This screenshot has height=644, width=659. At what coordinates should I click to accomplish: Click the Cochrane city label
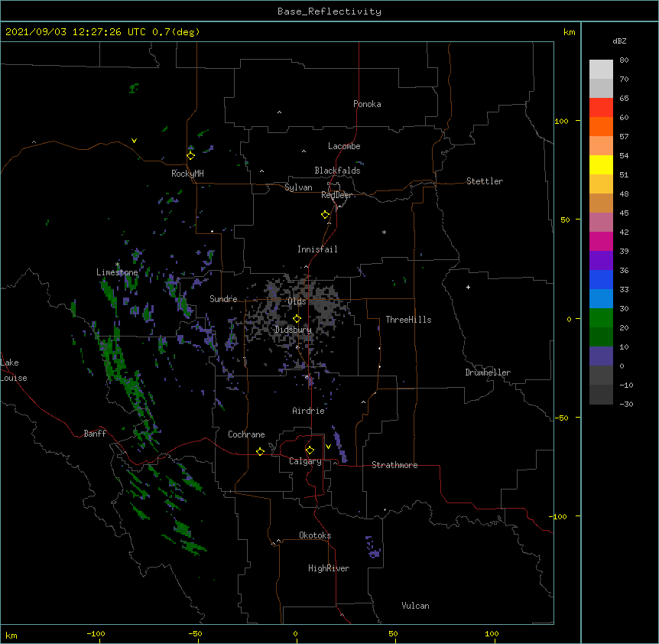pyautogui.click(x=246, y=434)
